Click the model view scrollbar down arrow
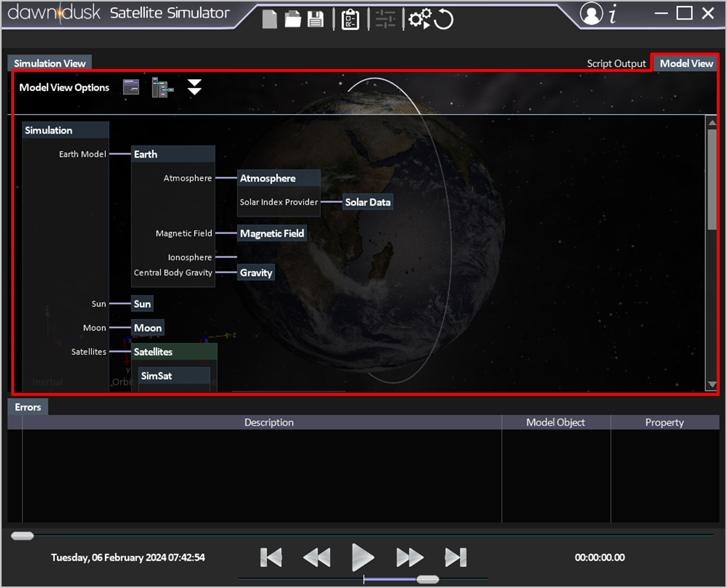This screenshot has width=727, height=588. click(712, 384)
